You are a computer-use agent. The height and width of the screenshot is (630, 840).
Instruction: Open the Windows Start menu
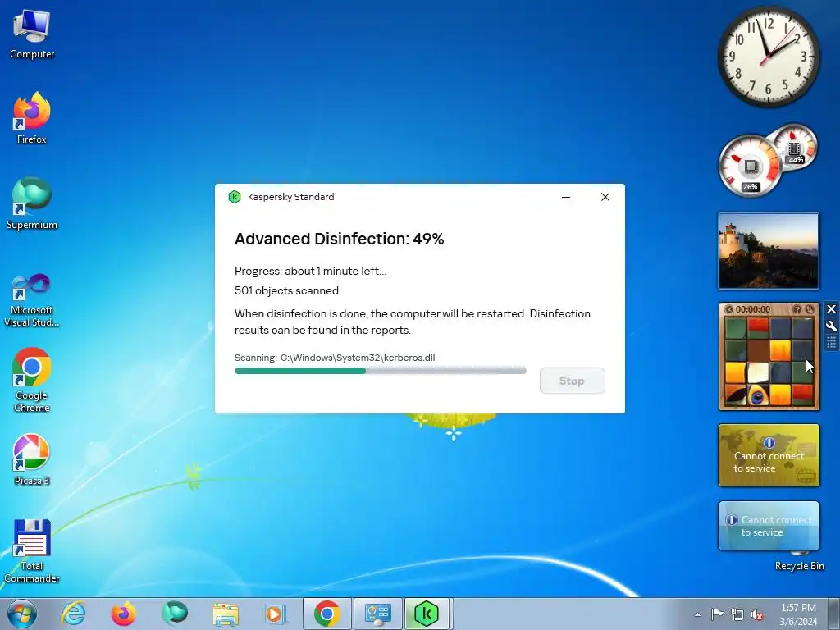(22, 614)
